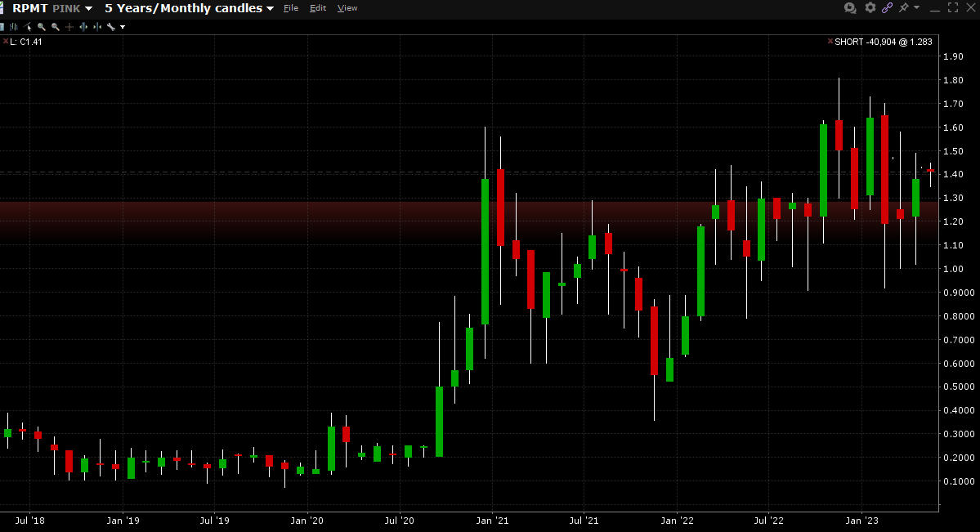Image resolution: width=980 pixels, height=532 pixels.
Task: Open the Edit menu
Action: coord(317,8)
